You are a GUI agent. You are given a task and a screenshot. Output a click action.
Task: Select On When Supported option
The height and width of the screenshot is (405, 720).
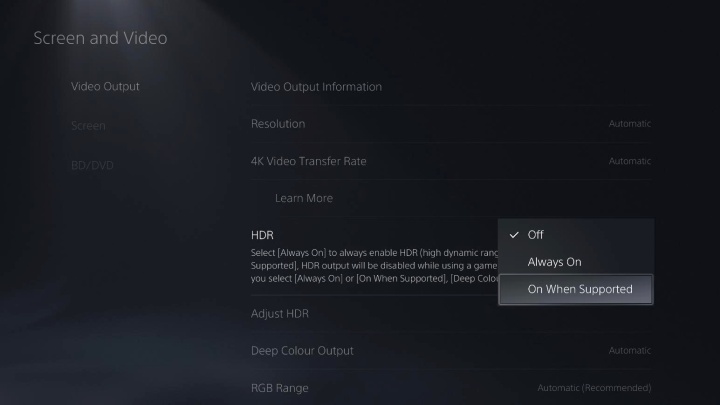[576, 289]
